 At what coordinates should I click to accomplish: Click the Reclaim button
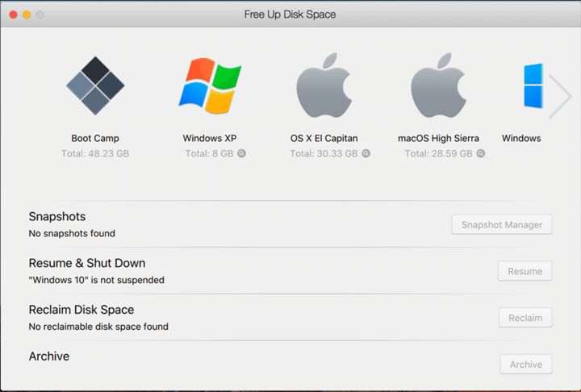[525, 318]
